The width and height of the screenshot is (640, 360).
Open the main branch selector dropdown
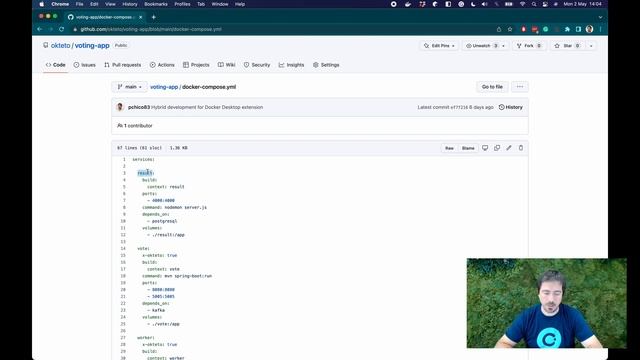pyautogui.click(x=129, y=87)
